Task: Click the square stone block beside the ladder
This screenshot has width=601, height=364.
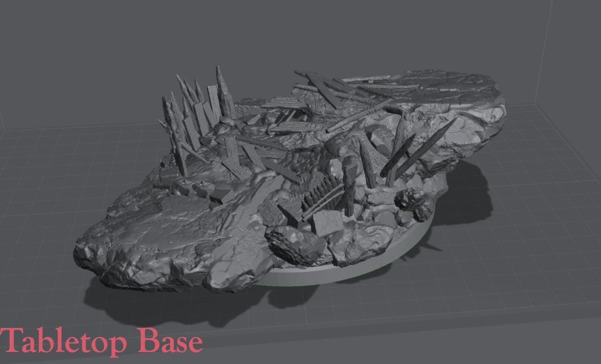Action: [x=328, y=222]
